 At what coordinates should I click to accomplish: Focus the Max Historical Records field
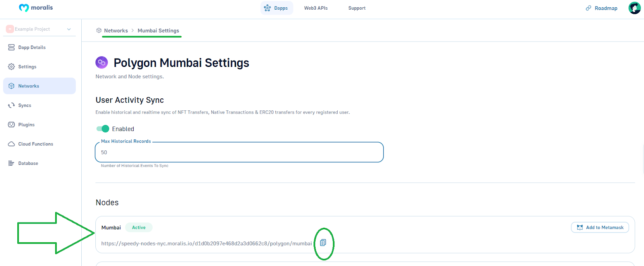239,152
